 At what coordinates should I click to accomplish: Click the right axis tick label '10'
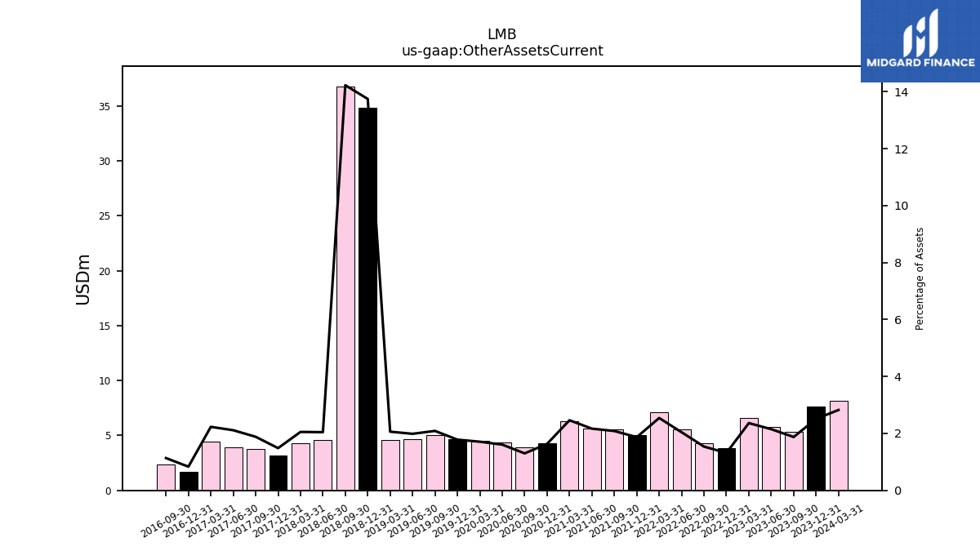tap(901, 206)
